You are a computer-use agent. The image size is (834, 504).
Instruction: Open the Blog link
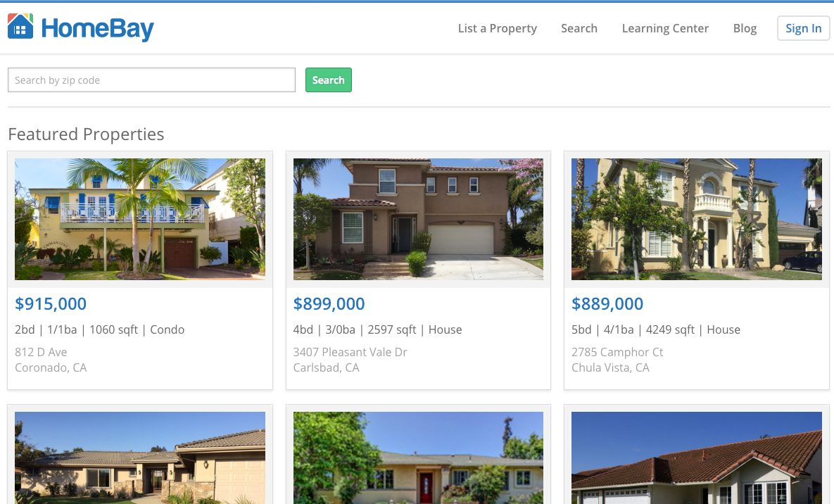[745, 28]
